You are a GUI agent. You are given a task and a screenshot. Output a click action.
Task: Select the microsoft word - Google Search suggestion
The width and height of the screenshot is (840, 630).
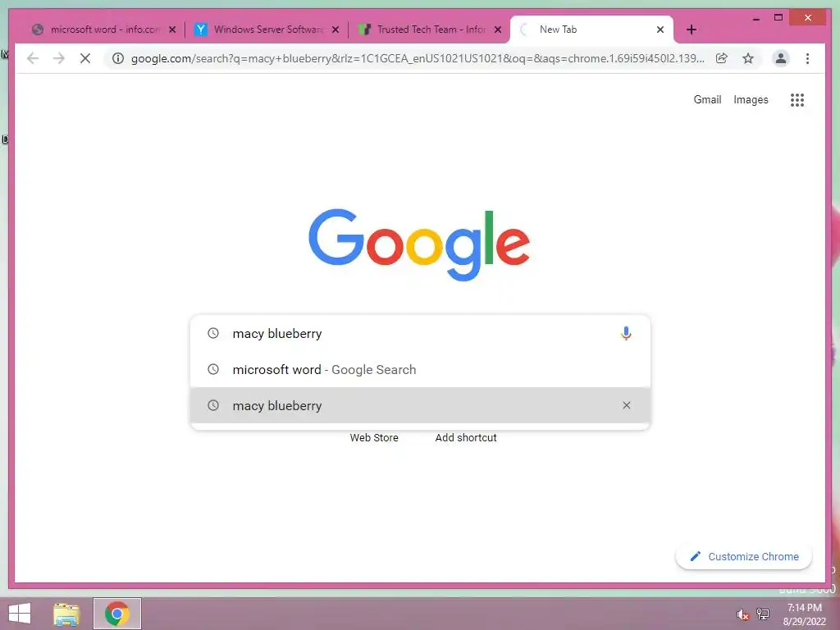pyautogui.click(x=420, y=370)
